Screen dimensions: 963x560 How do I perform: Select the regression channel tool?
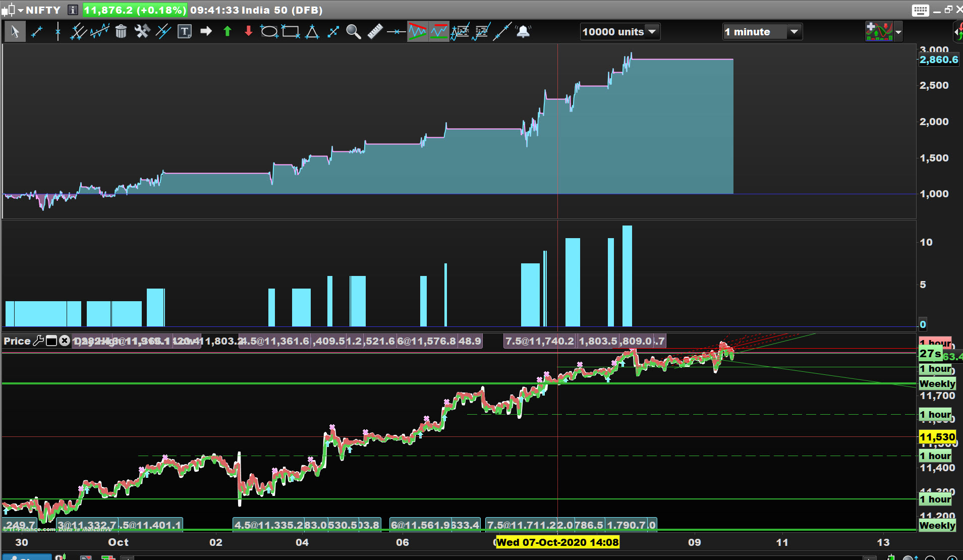pos(100,32)
